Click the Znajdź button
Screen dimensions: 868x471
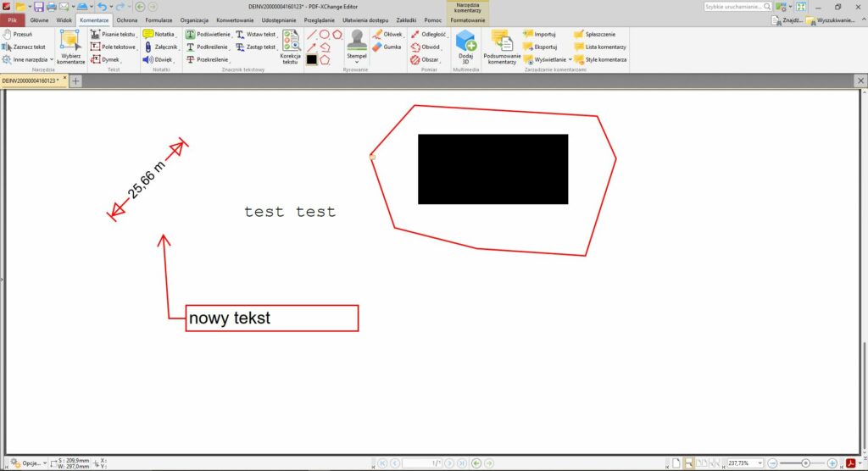(787, 19)
